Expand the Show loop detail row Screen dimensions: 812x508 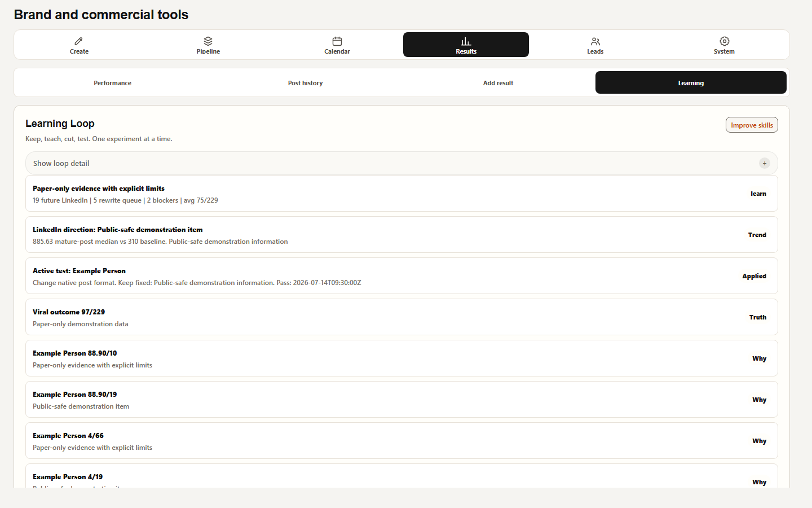coord(401,163)
